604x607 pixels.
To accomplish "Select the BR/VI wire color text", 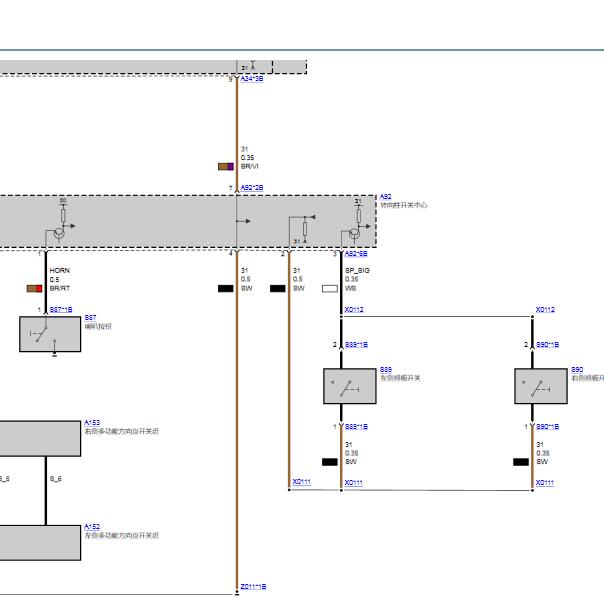I will 249,166.
